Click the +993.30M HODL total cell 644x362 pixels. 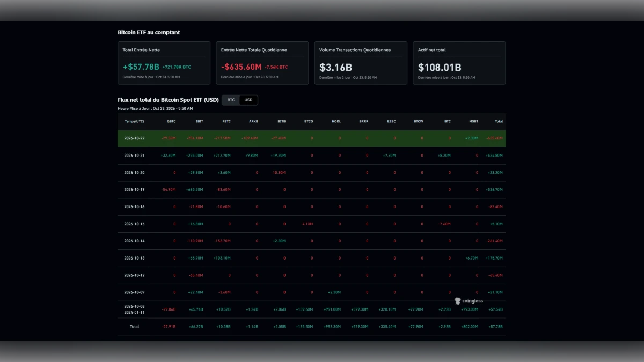332,327
